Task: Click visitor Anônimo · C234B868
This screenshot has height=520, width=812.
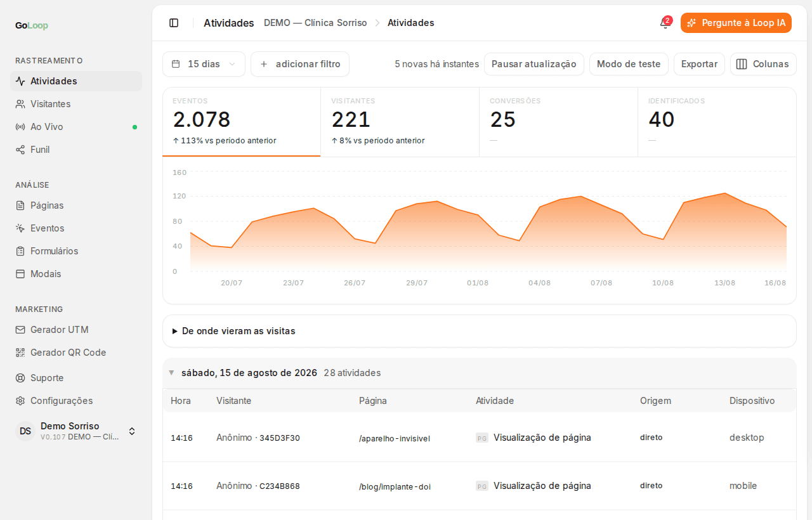Action: (258, 486)
